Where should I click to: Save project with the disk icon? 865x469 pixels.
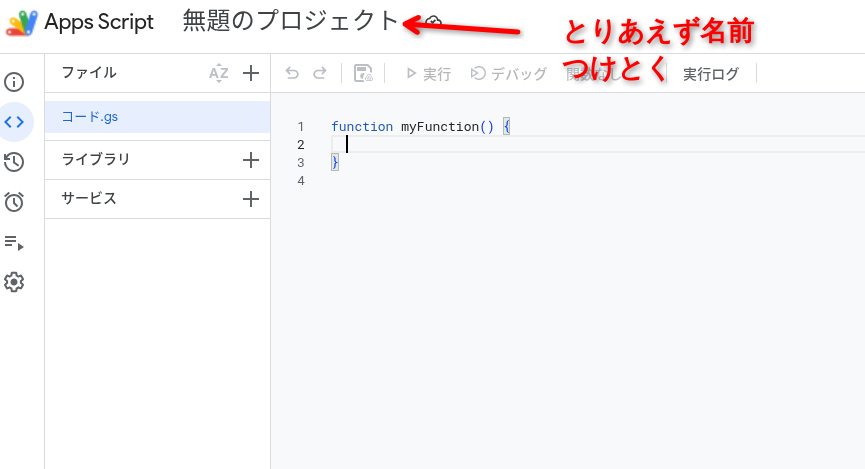point(363,73)
